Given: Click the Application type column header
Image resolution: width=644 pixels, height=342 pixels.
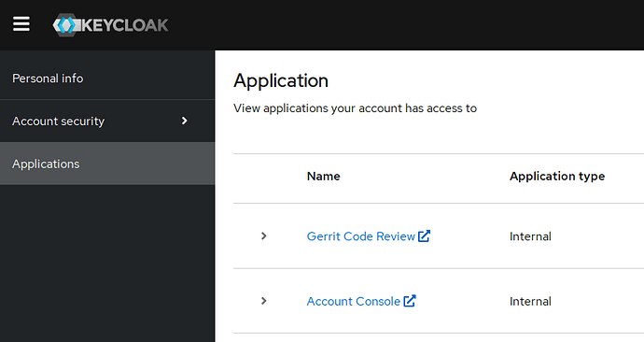Looking at the screenshot, I should [557, 177].
